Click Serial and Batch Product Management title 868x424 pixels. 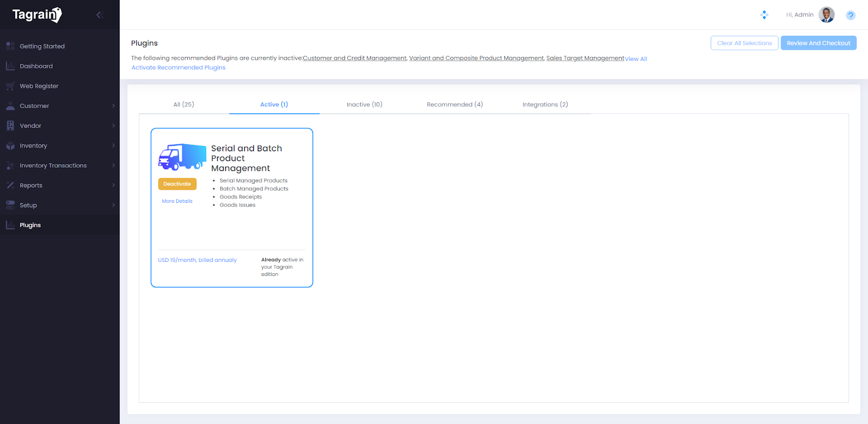click(247, 158)
